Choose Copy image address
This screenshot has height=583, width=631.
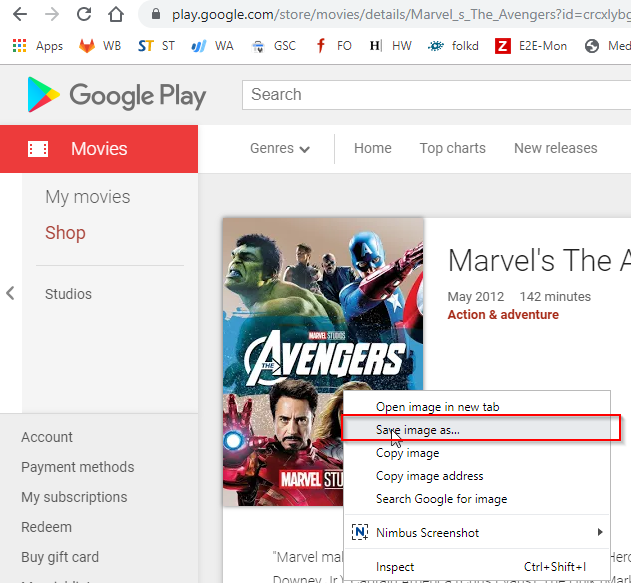(x=477, y=476)
